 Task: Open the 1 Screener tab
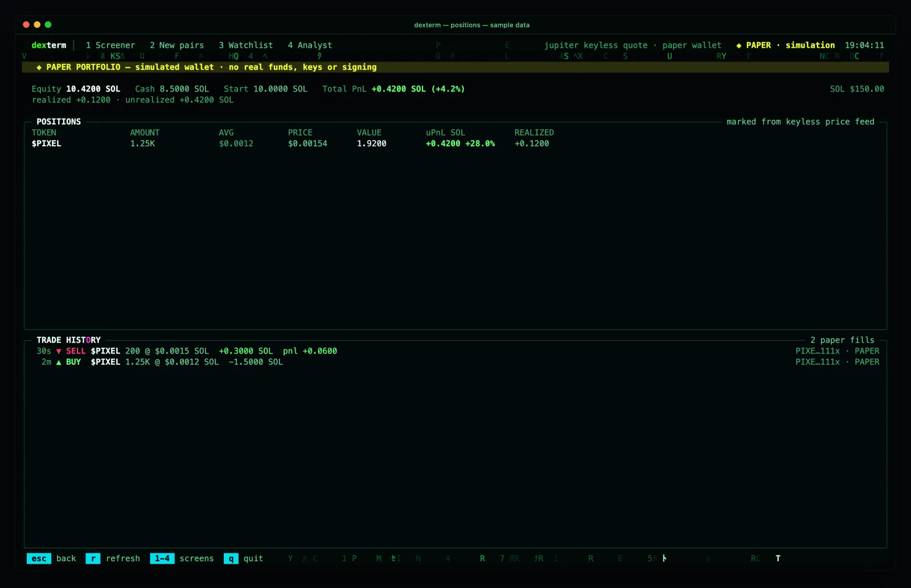(110, 45)
